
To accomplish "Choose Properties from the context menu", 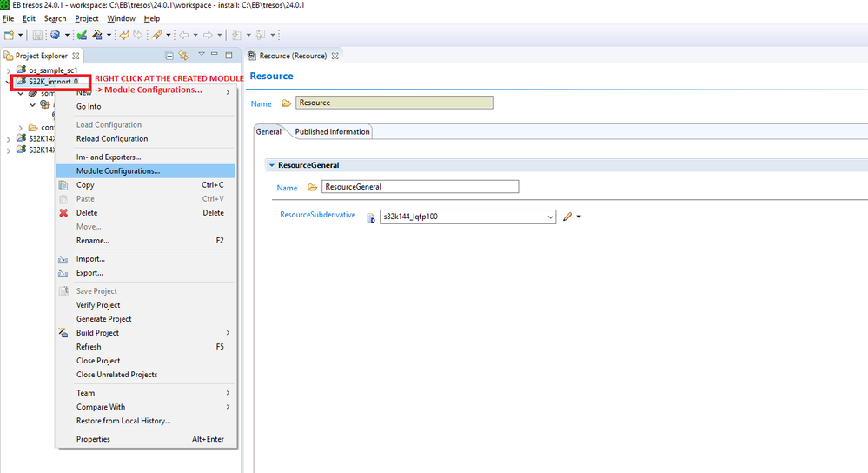I will pos(146,439).
